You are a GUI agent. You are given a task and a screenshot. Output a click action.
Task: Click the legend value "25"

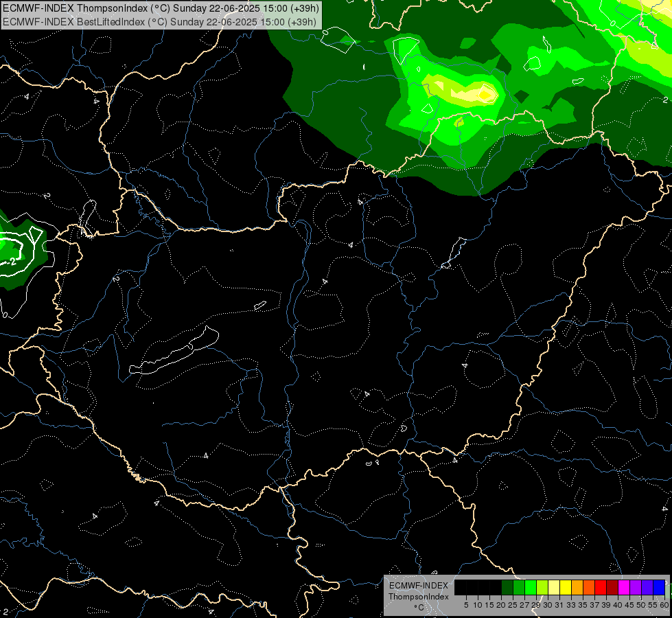(x=513, y=605)
